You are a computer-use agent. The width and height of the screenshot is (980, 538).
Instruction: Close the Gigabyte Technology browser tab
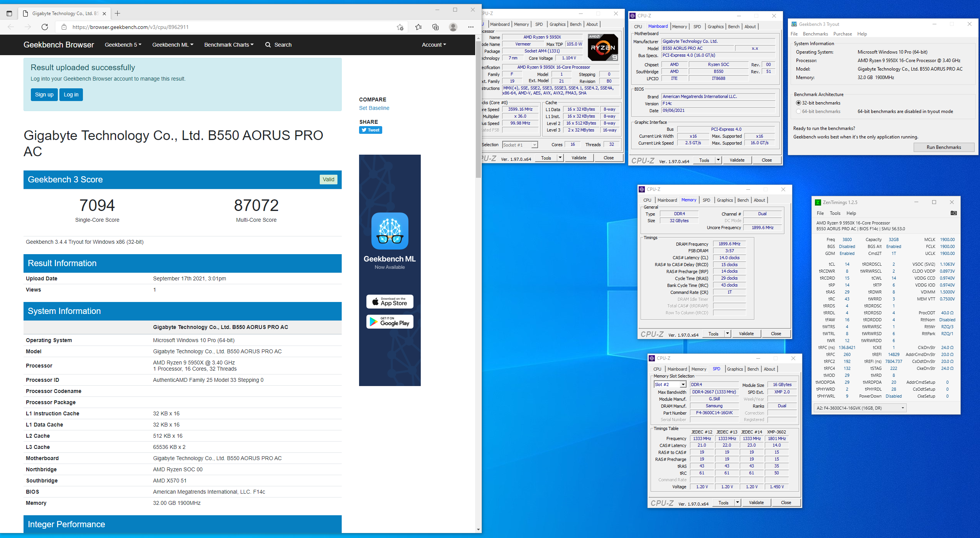coord(104,13)
